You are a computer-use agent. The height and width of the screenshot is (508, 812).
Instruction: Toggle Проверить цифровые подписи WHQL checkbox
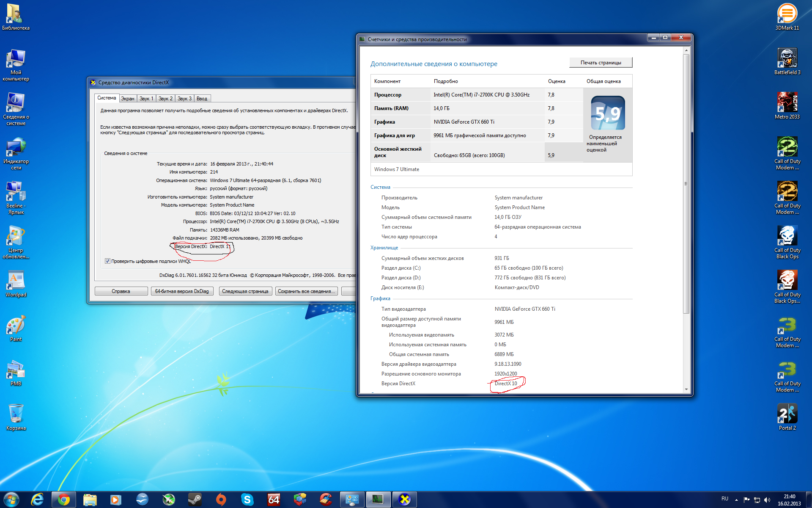pyautogui.click(x=107, y=261)
